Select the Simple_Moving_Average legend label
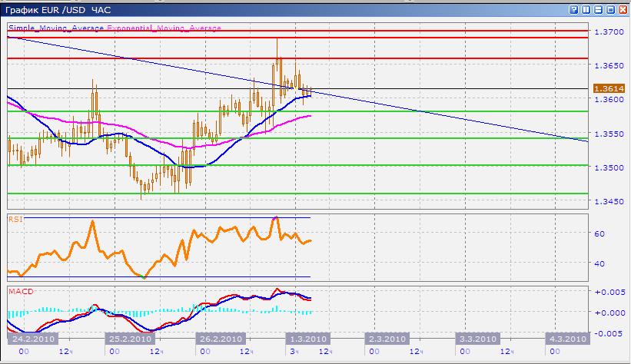The height and width of the screenshot is (364, 631). (56, 28)
